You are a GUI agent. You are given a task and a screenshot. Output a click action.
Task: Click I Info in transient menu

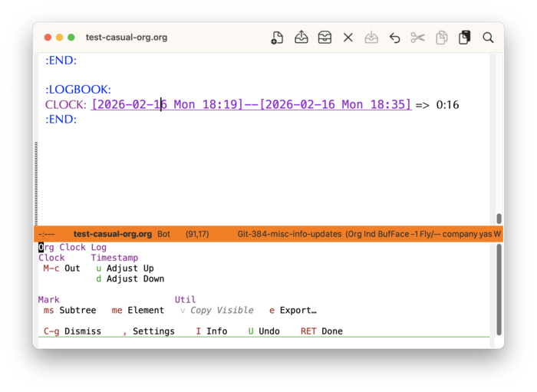click(212, 331)
